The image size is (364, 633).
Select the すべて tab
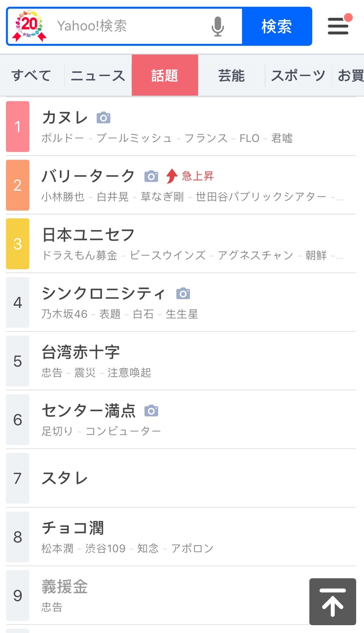pos(32,76)
